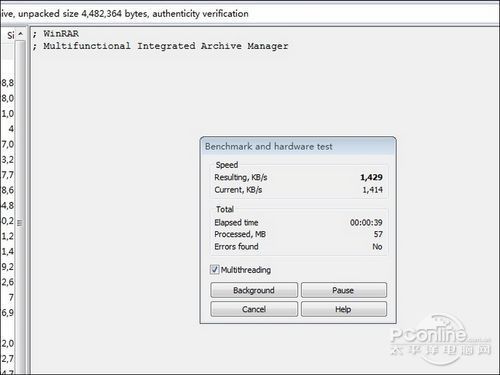Click the Resulting, KB/s label
500x375 pixels.
pos(241,177)
